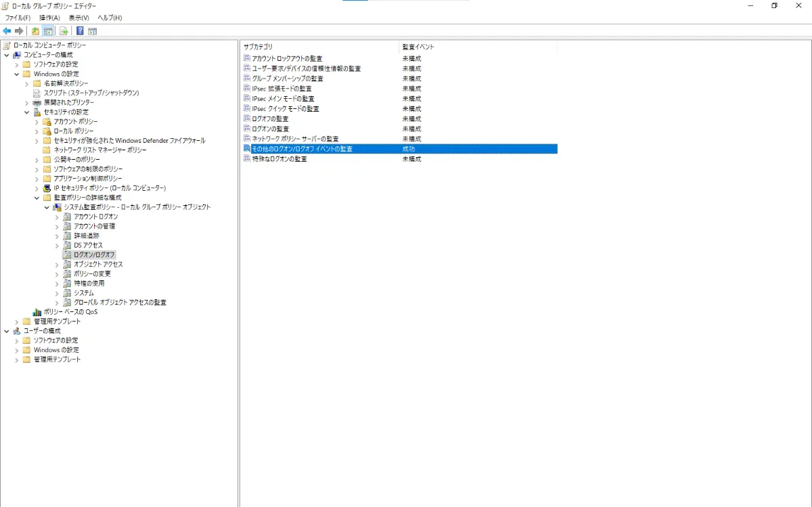Select the 特権の使用 tree item

click(89, 284)
